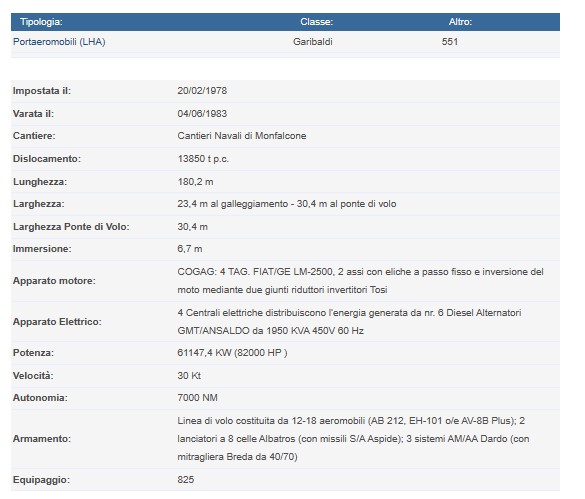The height and width of the screenshot is (499, 585).
Task: Select the Larghezza Ponte di Volo label
Action: (x=71, y=227)
